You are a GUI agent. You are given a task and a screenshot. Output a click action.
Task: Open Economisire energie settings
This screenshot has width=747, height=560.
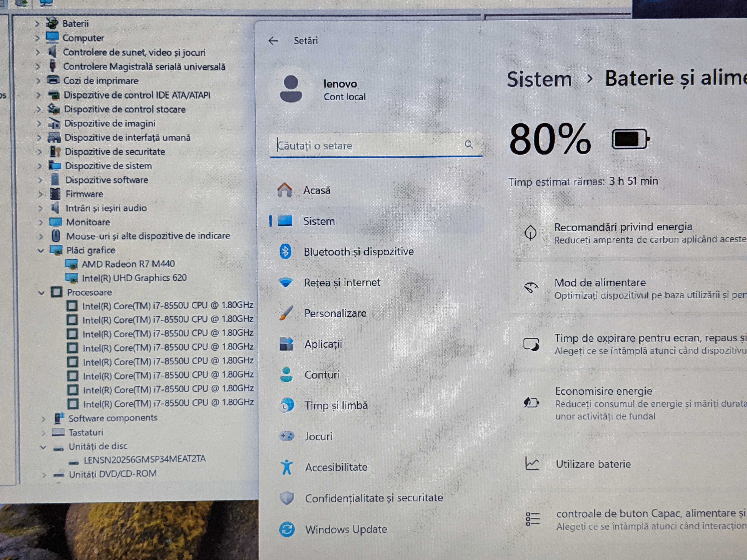point(628,403)
